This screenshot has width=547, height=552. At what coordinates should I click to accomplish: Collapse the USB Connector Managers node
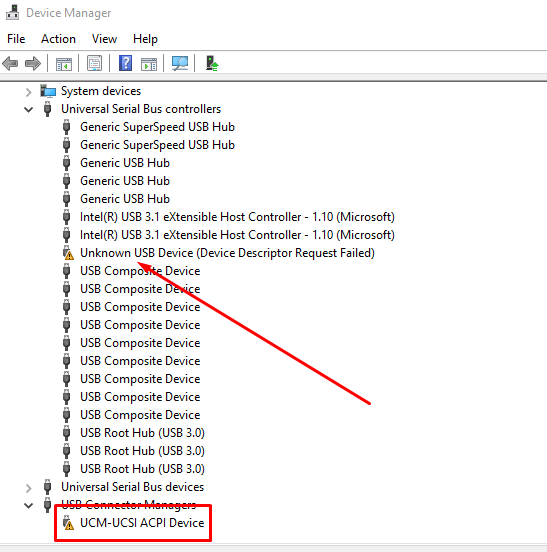tap(29, 506)
